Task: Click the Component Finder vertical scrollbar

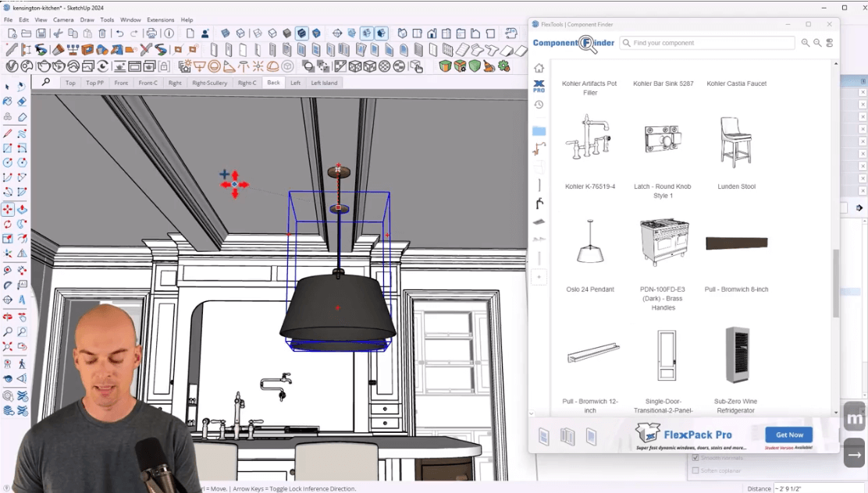Action: 836,283
